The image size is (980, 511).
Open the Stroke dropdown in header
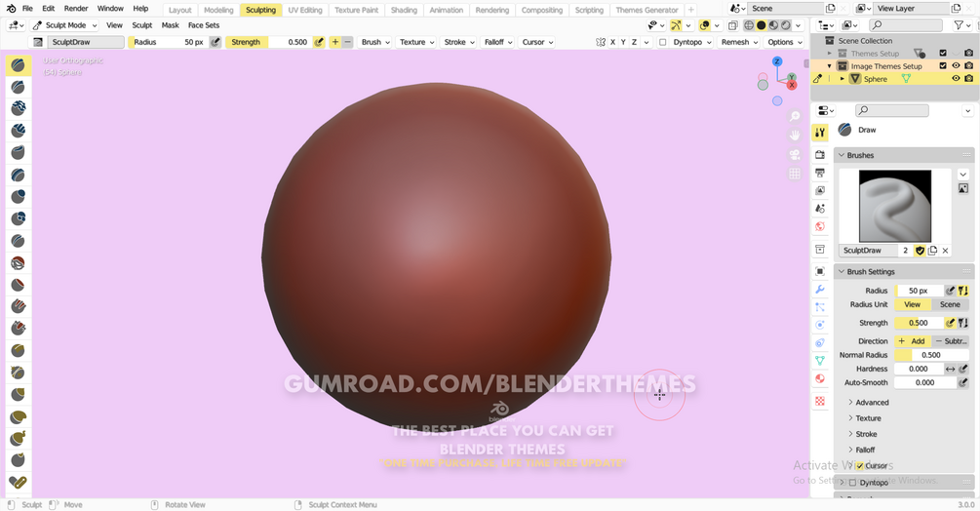click(x=458, y=42)
